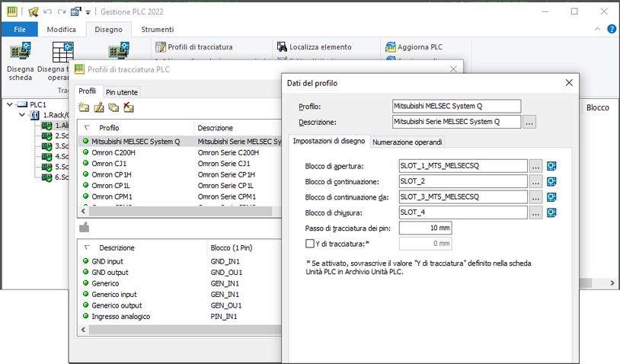The image size is (620, 364).
Task: Open the Pin utente tab
Action: tap(121, 92)
